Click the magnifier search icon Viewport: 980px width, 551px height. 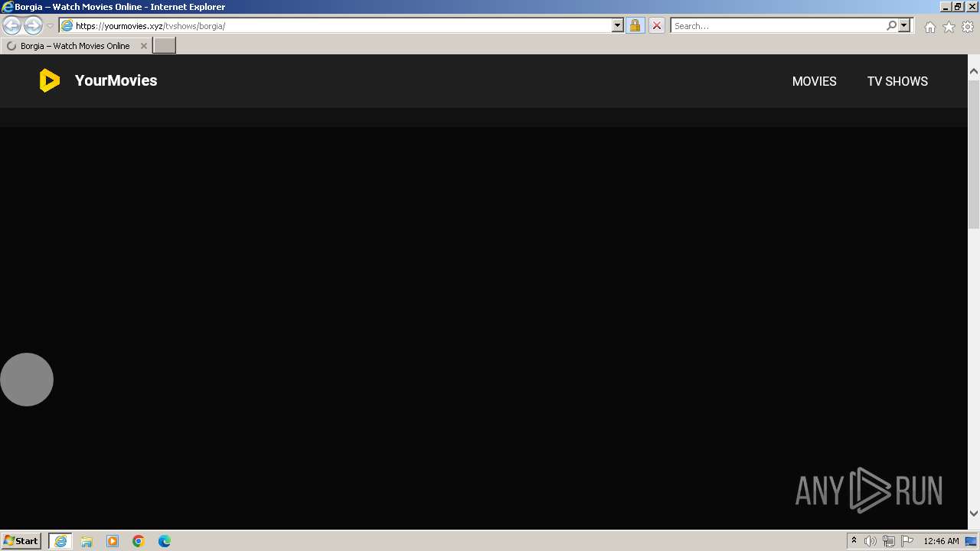pyautogui.click(x=891, y=25)
